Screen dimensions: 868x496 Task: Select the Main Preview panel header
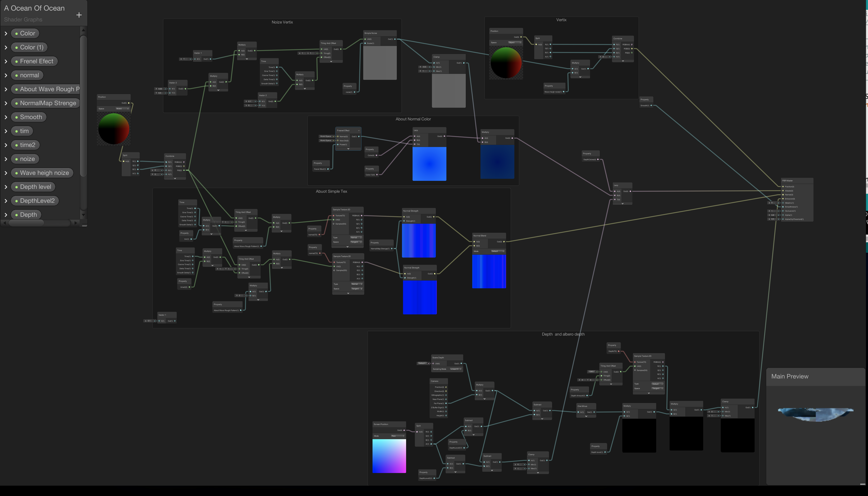point(790,376)
